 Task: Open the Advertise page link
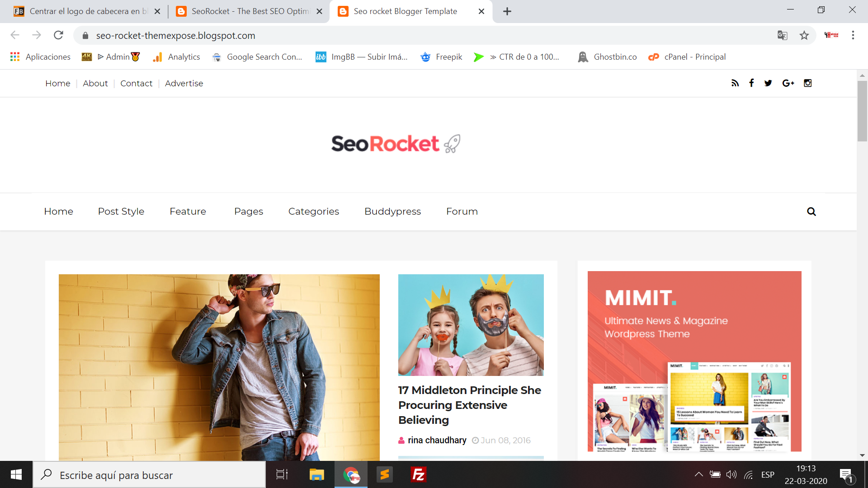pyautogui.click(x=184, y=83)
